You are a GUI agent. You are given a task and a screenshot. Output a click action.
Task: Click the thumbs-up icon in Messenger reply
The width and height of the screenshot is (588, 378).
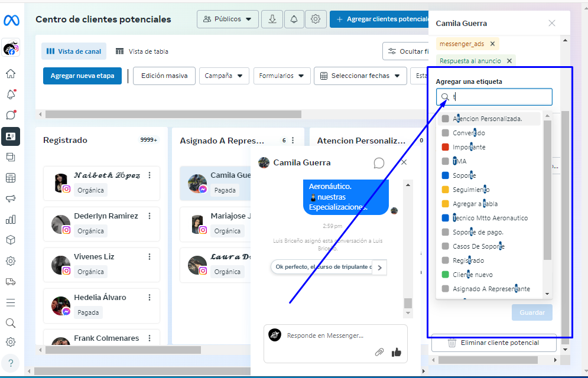(x=397, y=352)
